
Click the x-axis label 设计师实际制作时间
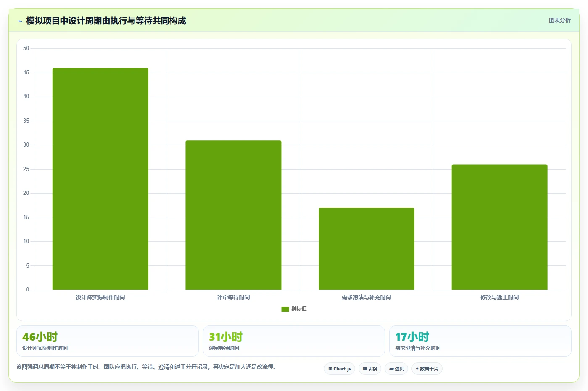click(100, 297)
